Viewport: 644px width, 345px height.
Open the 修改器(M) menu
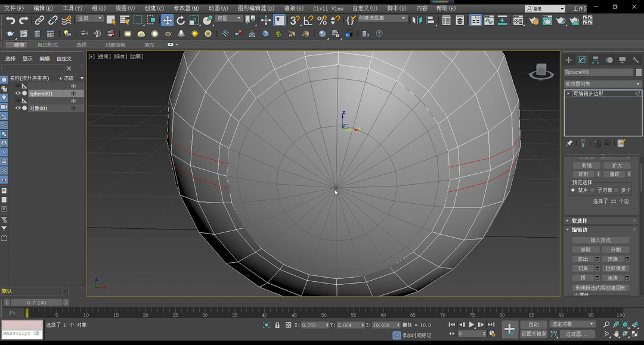pyautogui.click(x=186, y=8)
